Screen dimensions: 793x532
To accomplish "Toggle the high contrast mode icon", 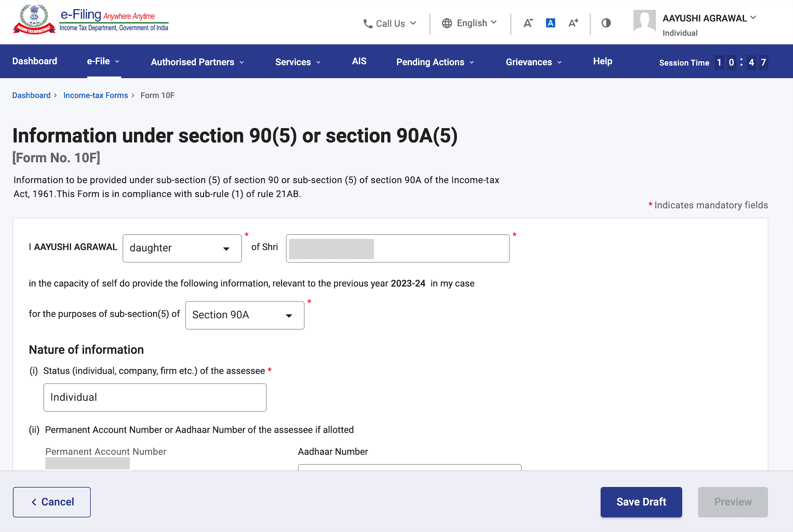I will click(x=606, y=23).
